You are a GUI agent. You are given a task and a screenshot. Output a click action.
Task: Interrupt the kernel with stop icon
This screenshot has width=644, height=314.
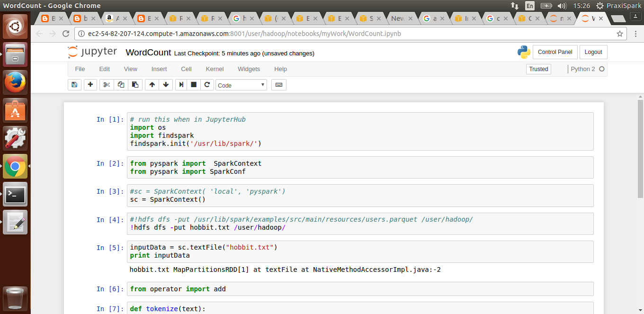pyautogui.click(x=194, y=85)
